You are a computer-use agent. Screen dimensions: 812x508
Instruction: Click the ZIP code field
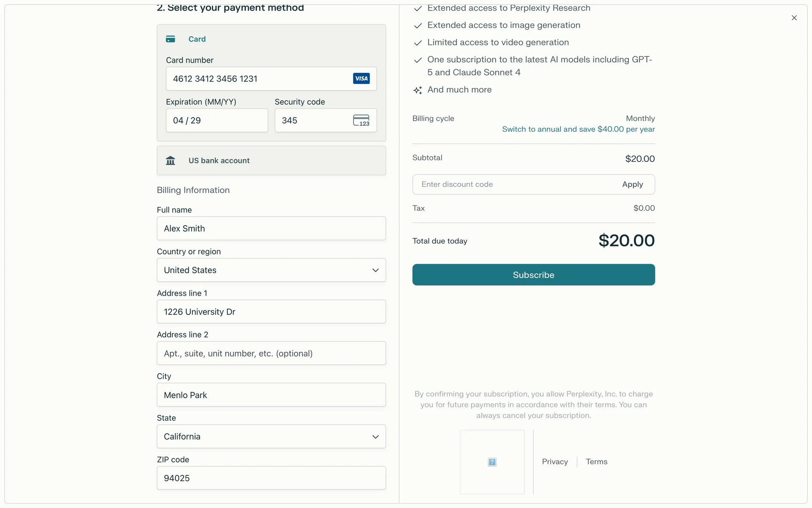tap(271, 478)
